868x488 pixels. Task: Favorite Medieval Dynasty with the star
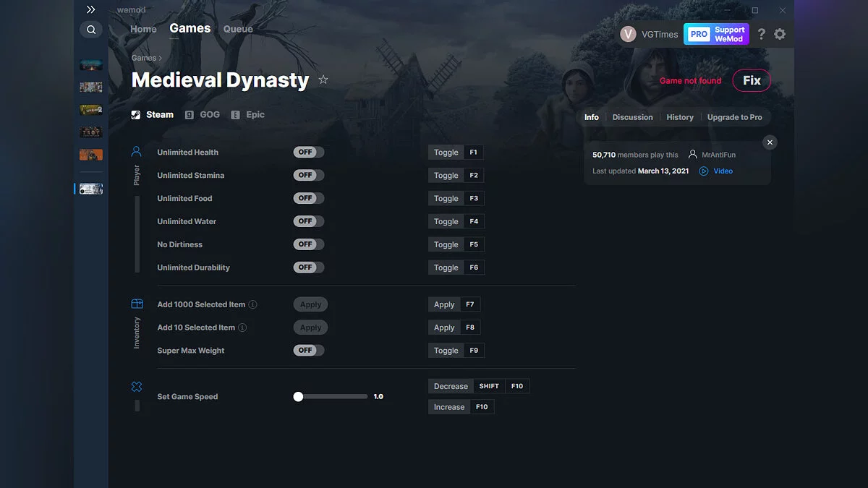click(323, 80)
